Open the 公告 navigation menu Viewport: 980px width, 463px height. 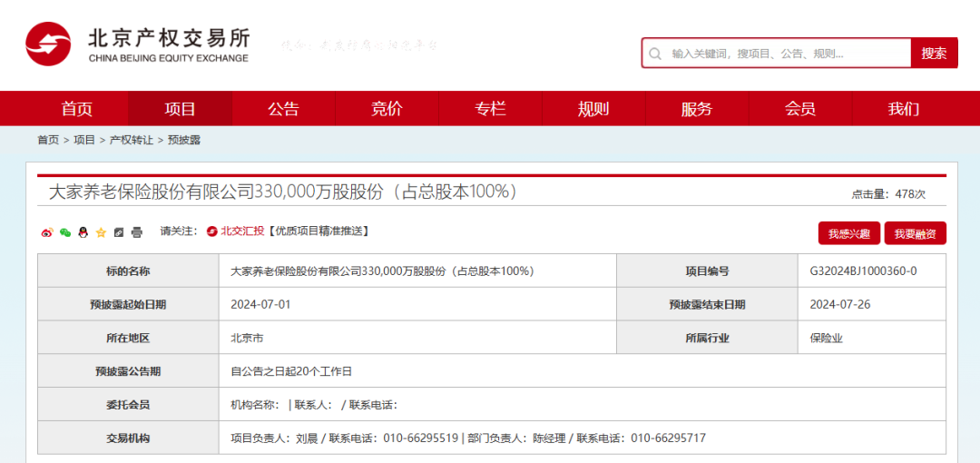(284, 109)
